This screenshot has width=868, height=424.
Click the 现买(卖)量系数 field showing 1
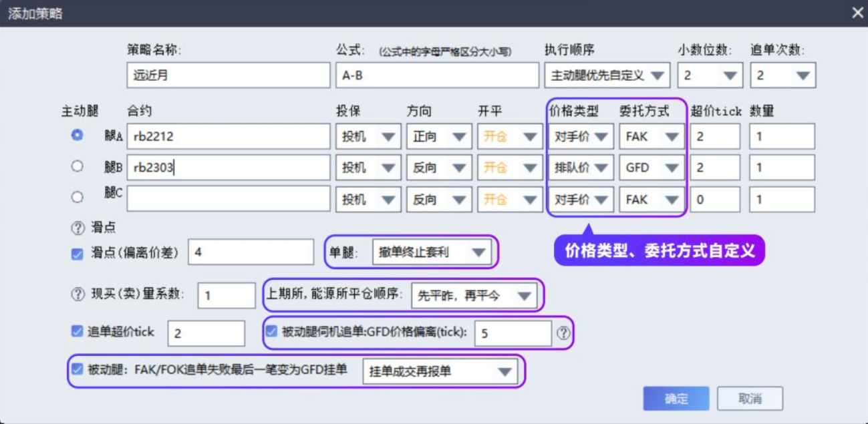tap(227, 295)
